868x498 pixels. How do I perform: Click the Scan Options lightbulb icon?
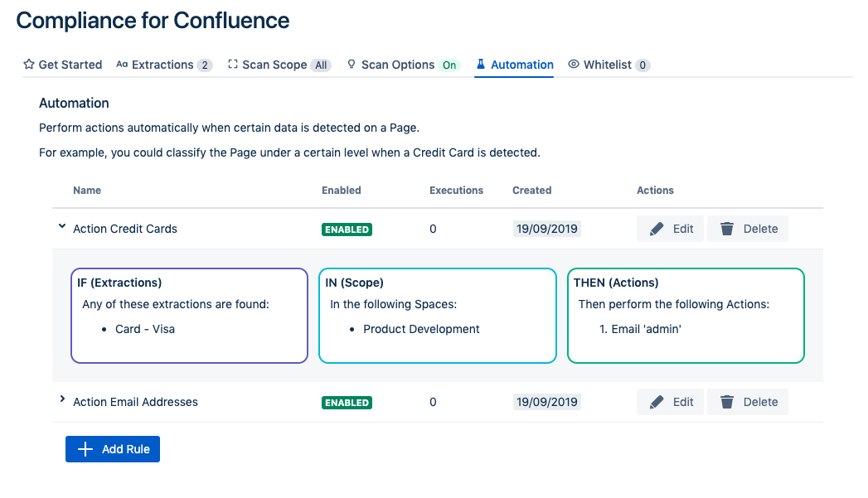pos(352,65)
